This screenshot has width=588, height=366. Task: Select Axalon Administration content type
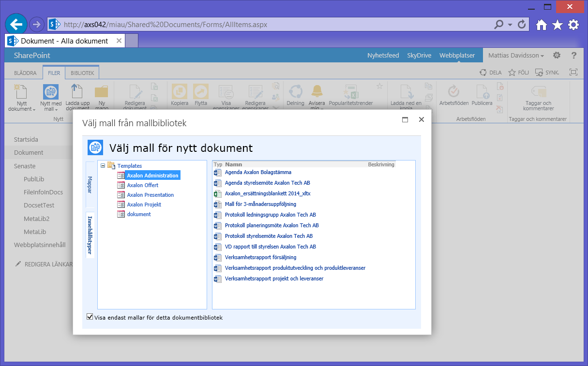(x=152, y=176)
